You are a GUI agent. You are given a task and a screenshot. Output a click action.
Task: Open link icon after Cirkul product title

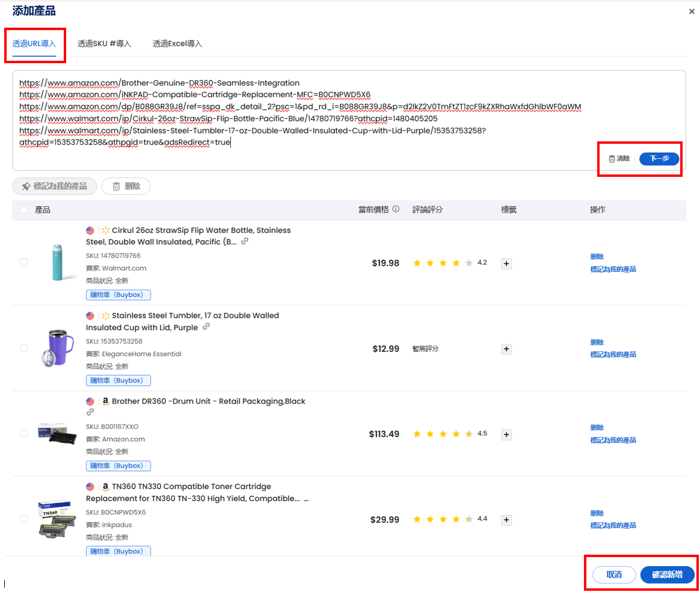point(245,242)
